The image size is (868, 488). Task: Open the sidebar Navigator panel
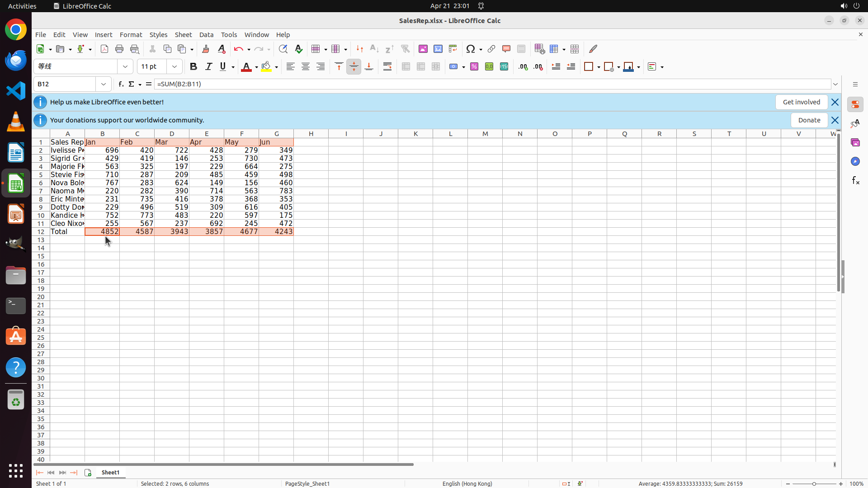tap(855, 161)
